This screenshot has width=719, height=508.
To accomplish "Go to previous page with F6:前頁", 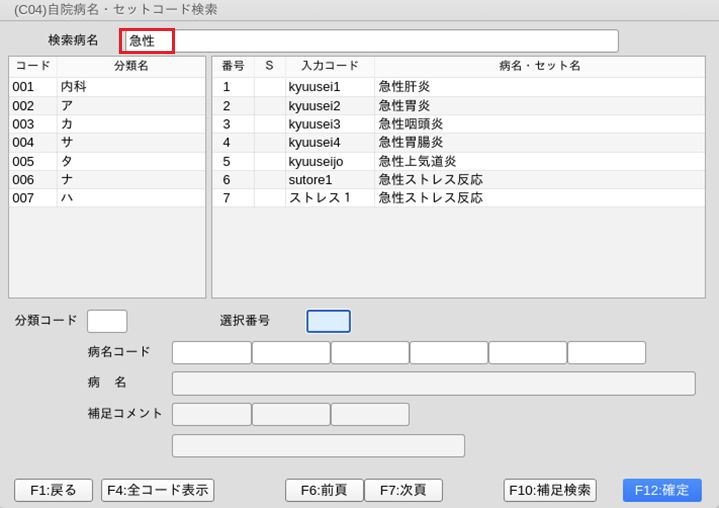I will 324,490.
